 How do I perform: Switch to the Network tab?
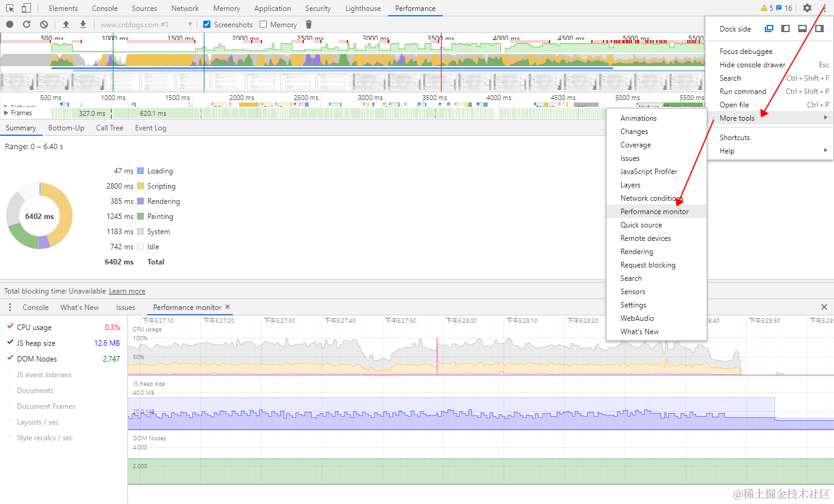[185, 8]
